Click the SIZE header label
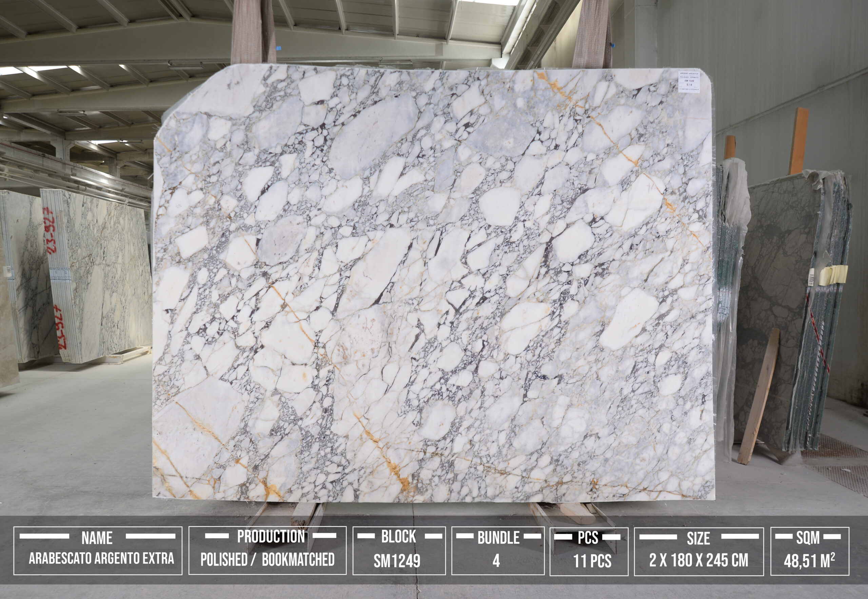 point(698,539)
